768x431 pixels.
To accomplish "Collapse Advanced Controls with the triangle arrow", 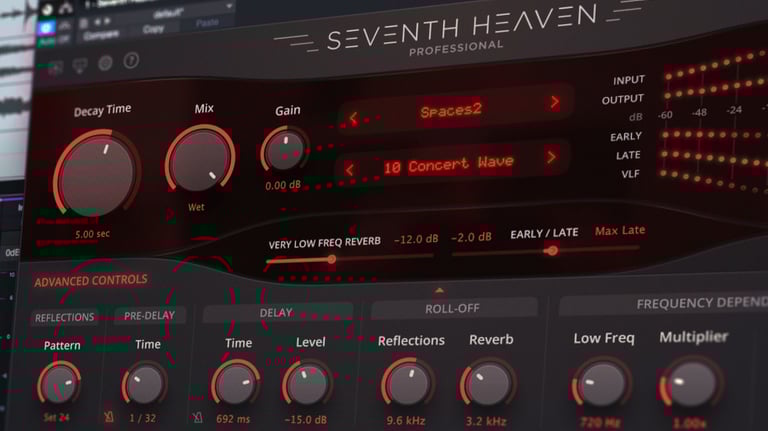I will [x=439, y=290].
